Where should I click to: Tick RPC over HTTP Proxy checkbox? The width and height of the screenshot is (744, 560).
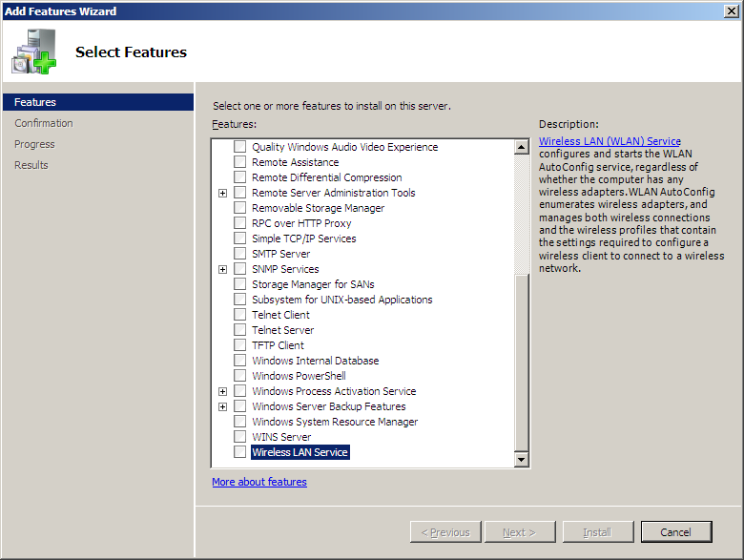coord(240,222)
